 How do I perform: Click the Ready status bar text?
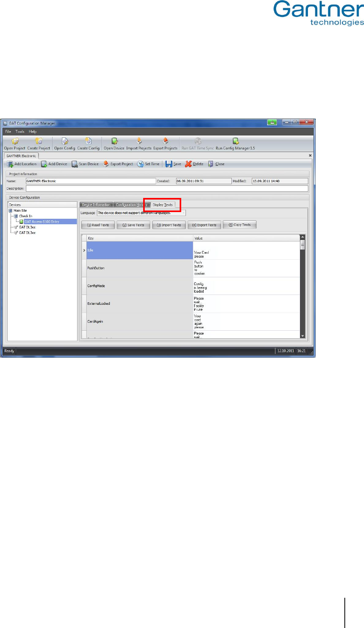click(9, 351)
